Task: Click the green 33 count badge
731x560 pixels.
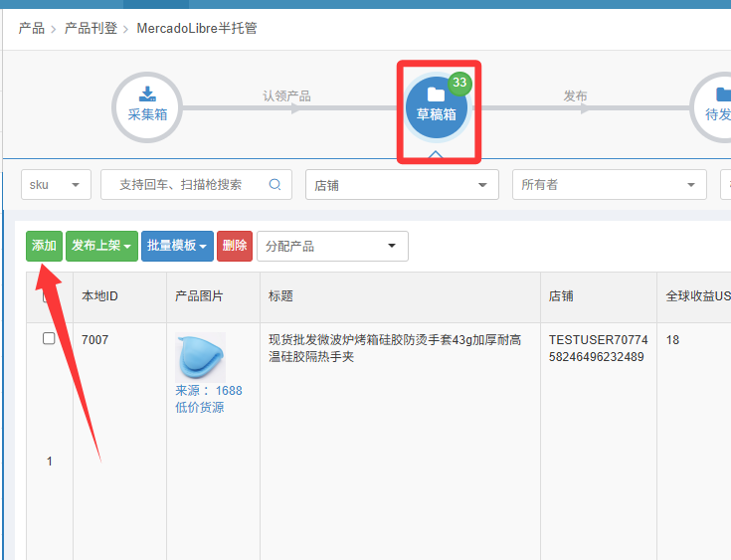Action: click(x=458, y=83)
